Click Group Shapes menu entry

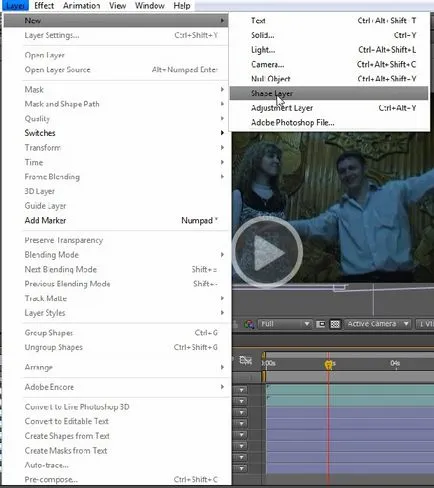[x=116, y=333]
